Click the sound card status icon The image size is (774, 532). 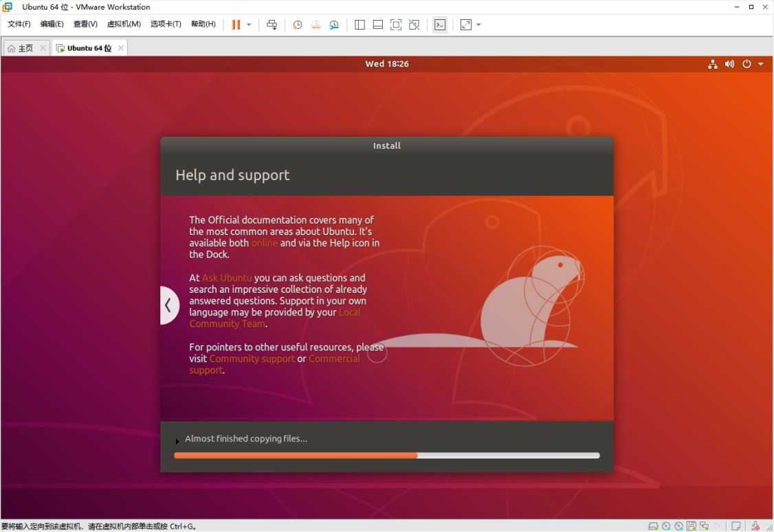click(x=717, y=526)
